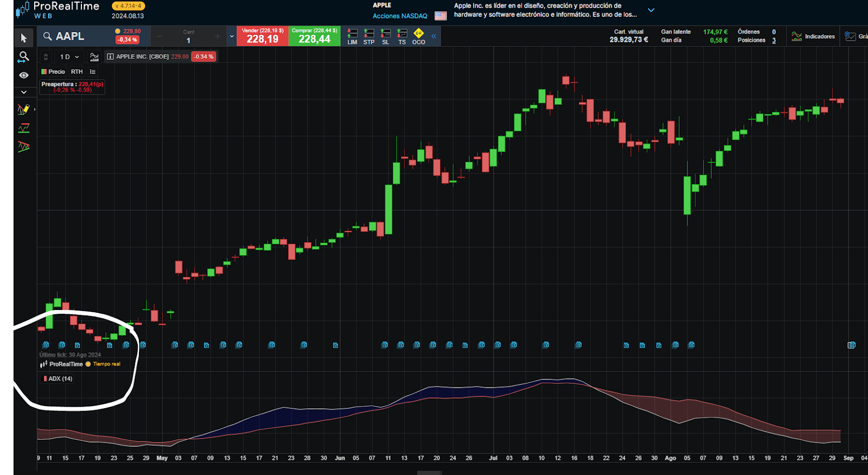Open the drawing tool's small flyout arrow
Image resolution: width=868 pixels, height=475 pixels.
(x=35, y=110)
